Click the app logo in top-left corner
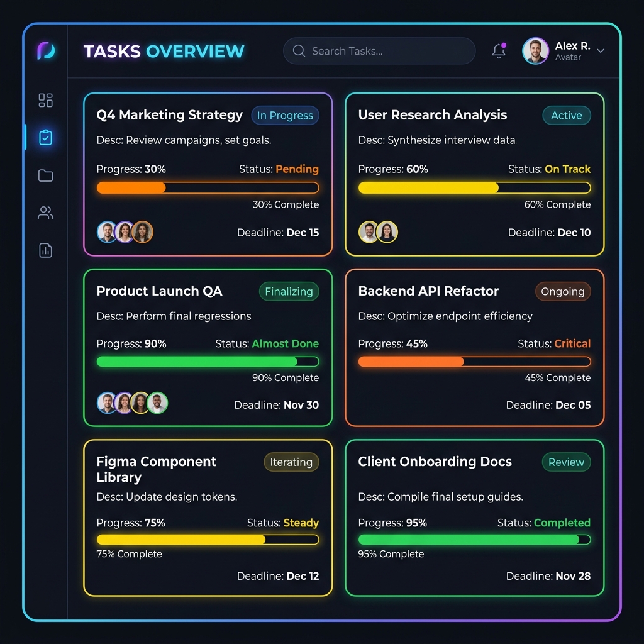Screen dimensions: 644x644 tap(46, 50)
